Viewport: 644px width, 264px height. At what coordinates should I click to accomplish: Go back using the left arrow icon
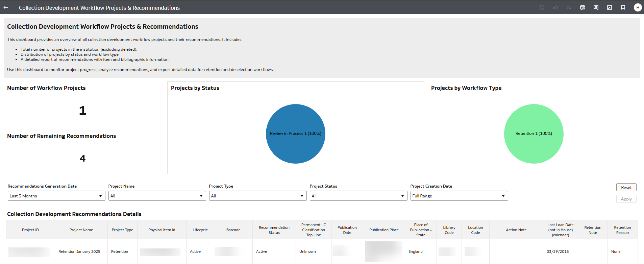coord(6,7)
